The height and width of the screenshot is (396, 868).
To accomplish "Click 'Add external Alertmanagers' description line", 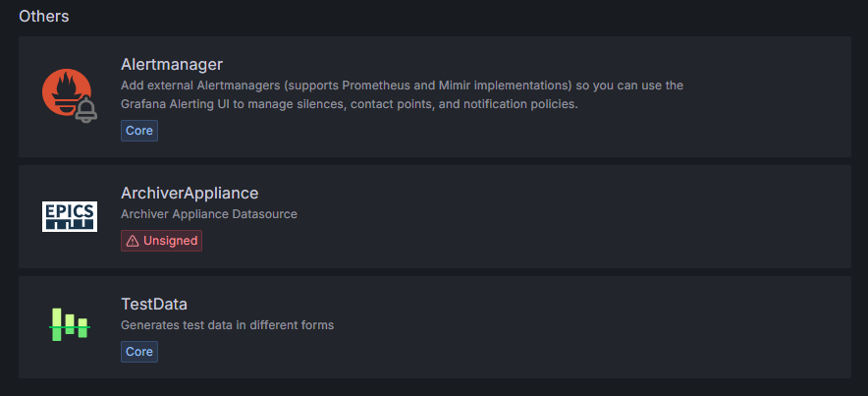I will [196, 85].
